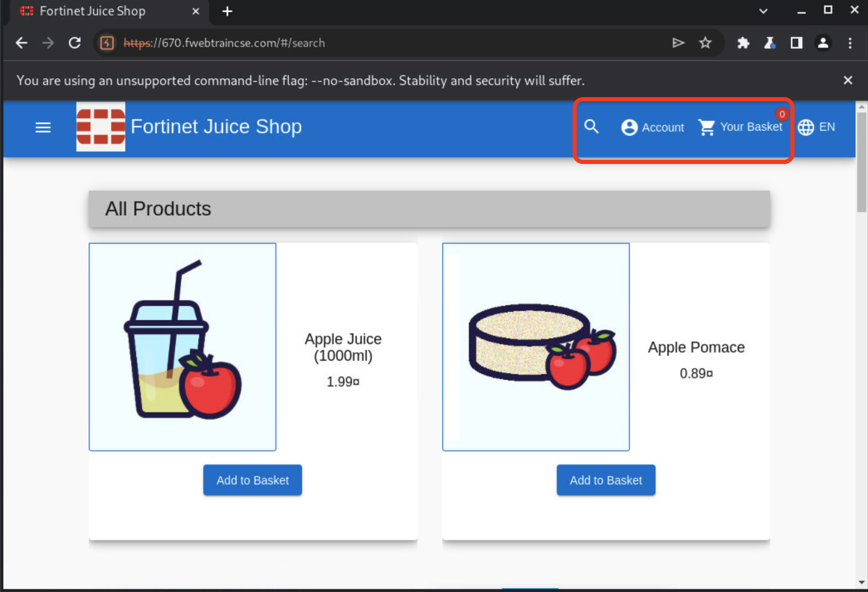
Task: Add Apple Juice (1000ml) to basket
Action: point(253,480)
